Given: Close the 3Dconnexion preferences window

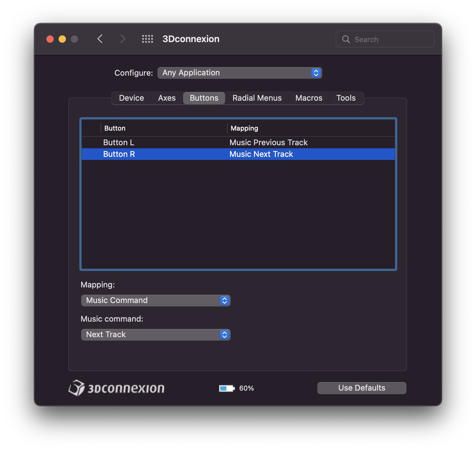Looking at the screenshot, I should point(50,39).
